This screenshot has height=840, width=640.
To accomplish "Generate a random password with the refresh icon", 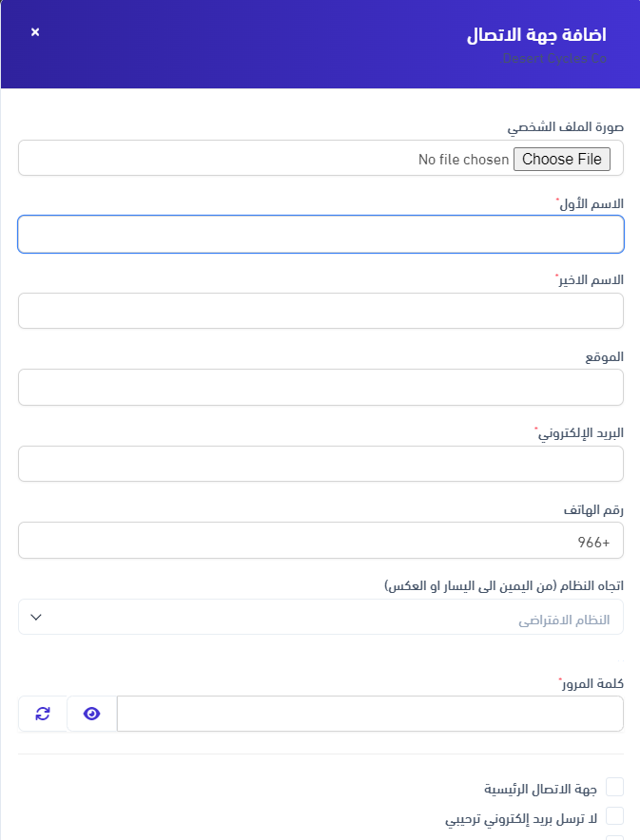I will pos(43,714).
